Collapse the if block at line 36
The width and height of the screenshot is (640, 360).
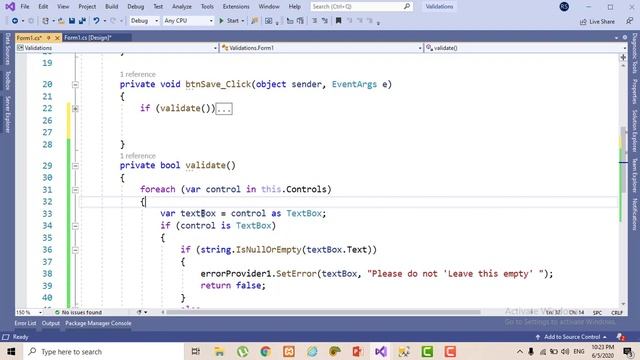[75, 250]
